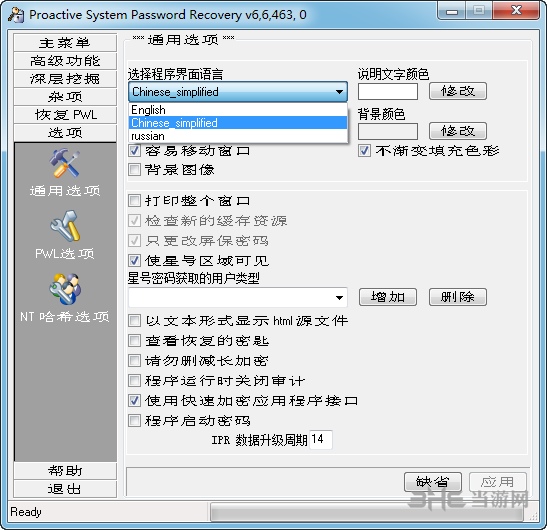This screenshot has width=547, height=530.
Task: Click the 说明文字颜色 color swatch
Action: pyautogui.click(x=388, y=91)
